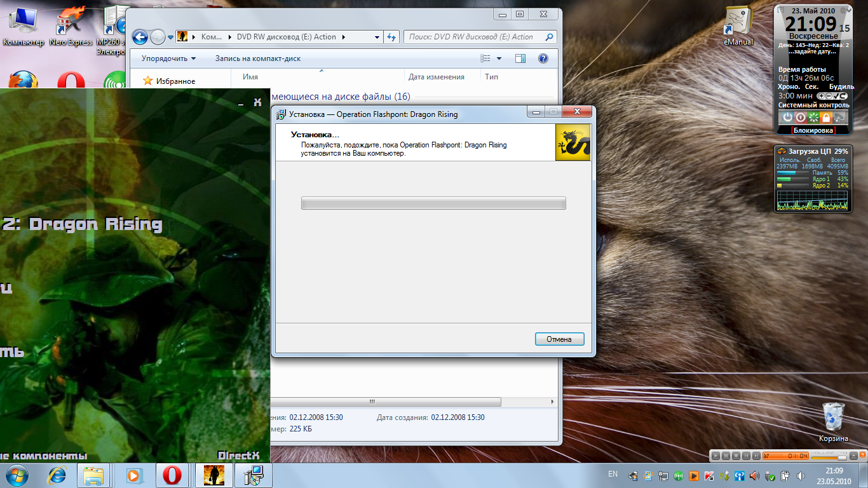Cancel the installation with the Отмена button

[559, 339]
